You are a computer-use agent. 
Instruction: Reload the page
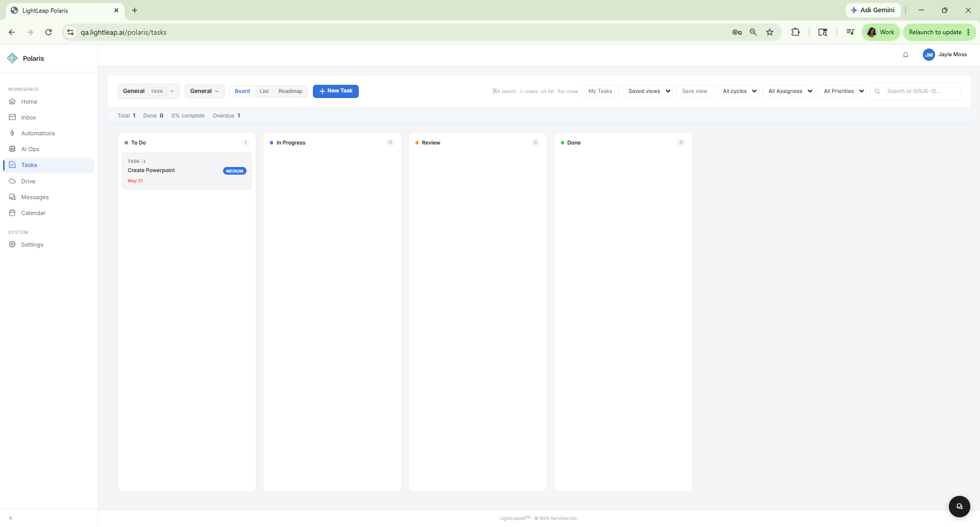48,32
